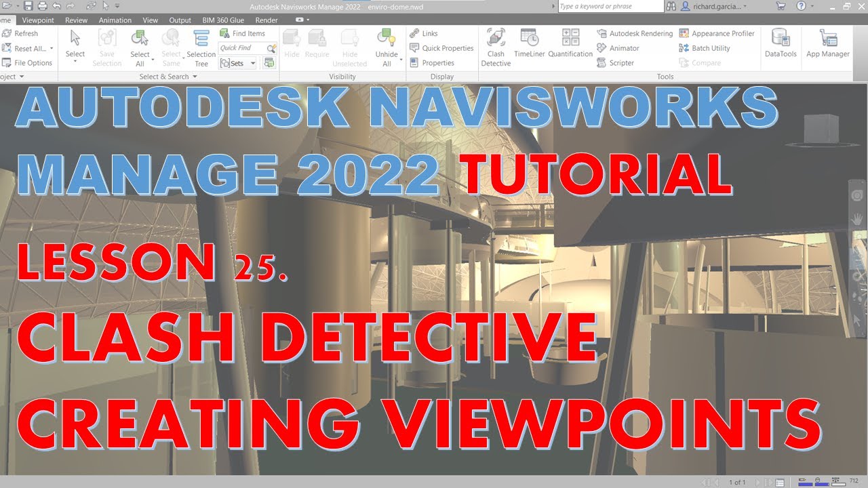Expand the Select & Search panel
868x488 pixels.
(168, 77)
